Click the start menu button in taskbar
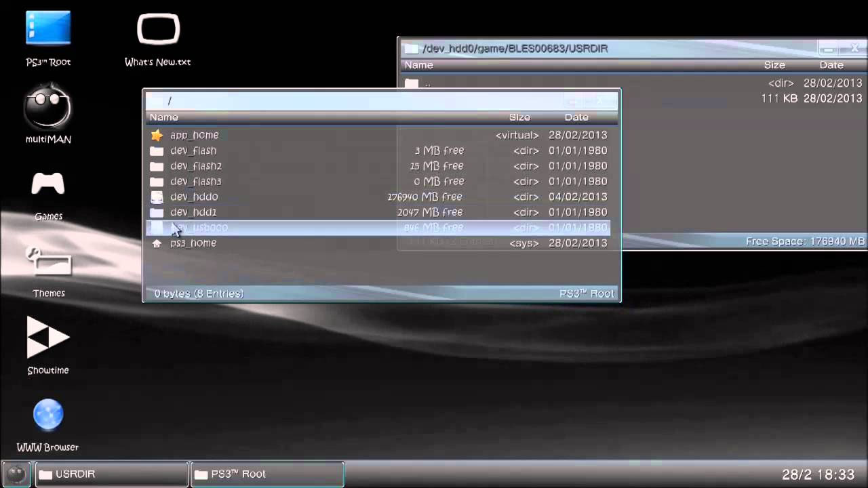 (16, 474)
